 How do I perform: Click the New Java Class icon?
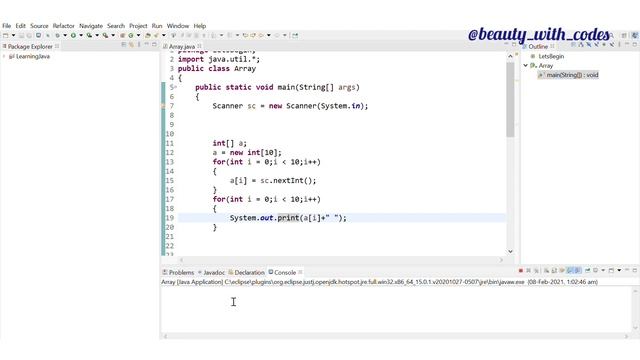[131, 36]
